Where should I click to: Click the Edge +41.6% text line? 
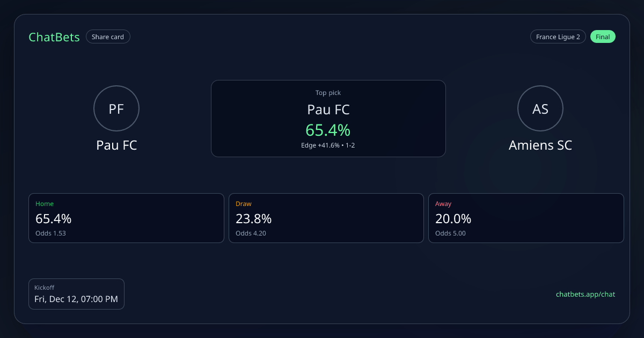tap(328, 145)
